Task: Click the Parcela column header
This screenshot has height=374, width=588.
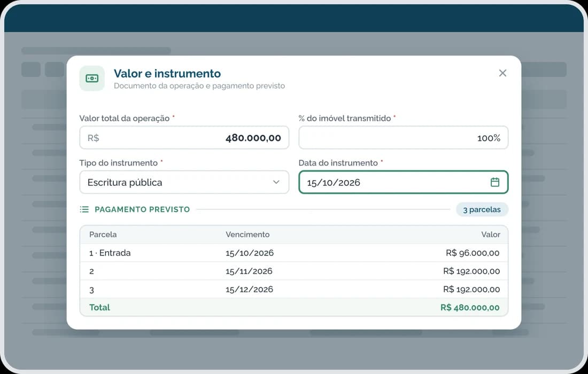Action: point(103,235)
